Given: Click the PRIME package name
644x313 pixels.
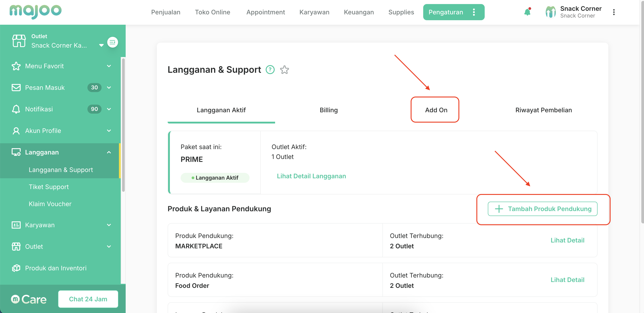Looking at the screenshot, I should point(191,159).
